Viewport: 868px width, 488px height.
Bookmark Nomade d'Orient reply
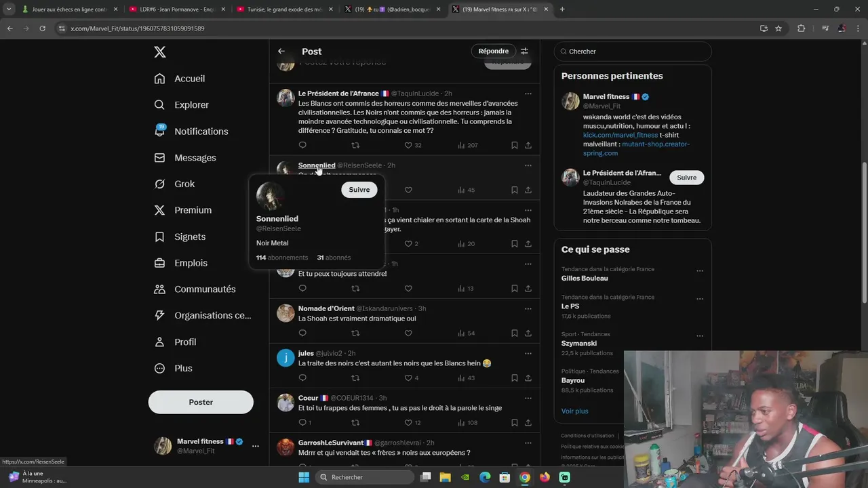pos(515,333)
